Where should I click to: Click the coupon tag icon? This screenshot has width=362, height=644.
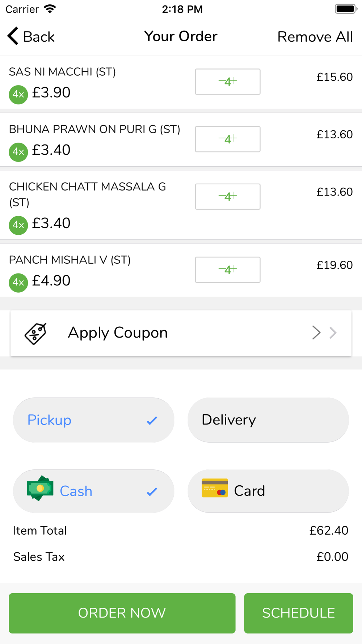point(35,333)
